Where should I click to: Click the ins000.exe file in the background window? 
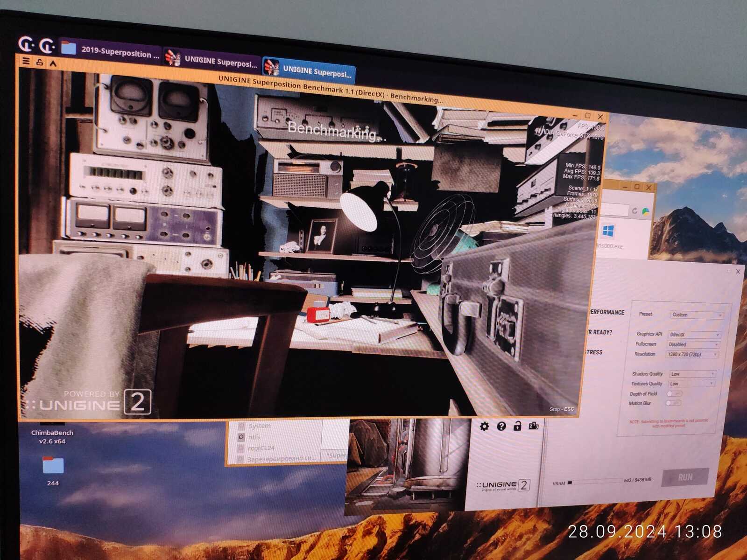tap(611, 237)
